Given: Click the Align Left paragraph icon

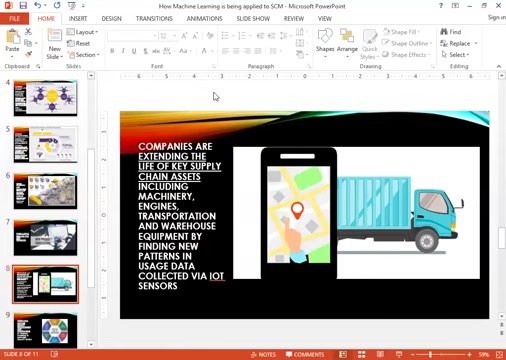Looking at the screenshot, I should [x=225, y=51].
